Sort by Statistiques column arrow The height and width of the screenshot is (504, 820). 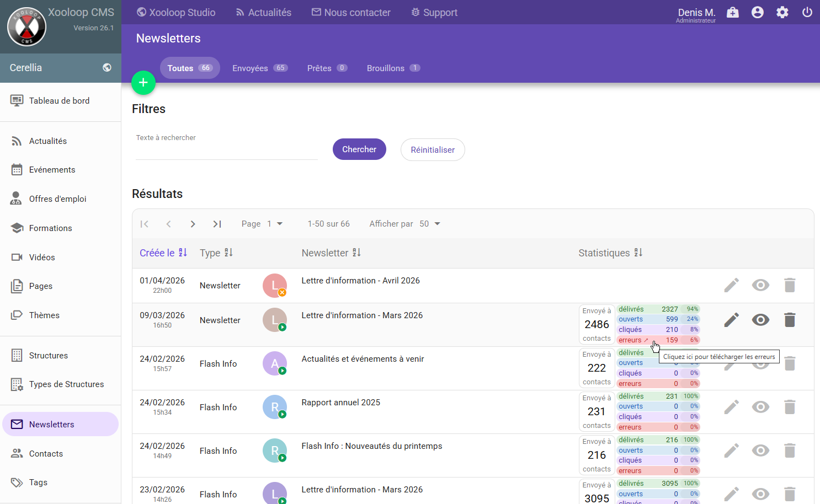point(638,253)
